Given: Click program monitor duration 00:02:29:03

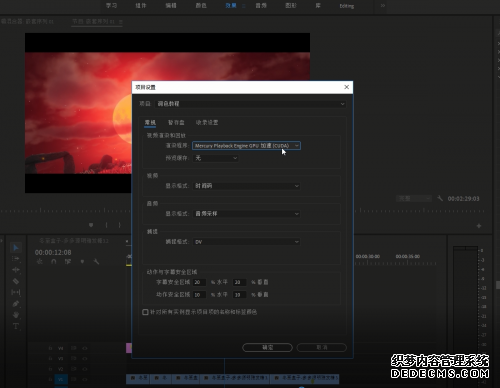Looking at the screenshot, I should point(463,199).
